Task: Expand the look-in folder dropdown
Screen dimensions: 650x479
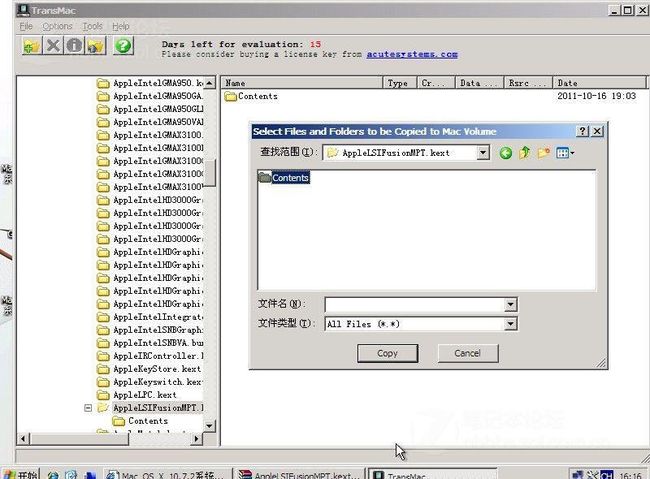Action: pos(483,153)
